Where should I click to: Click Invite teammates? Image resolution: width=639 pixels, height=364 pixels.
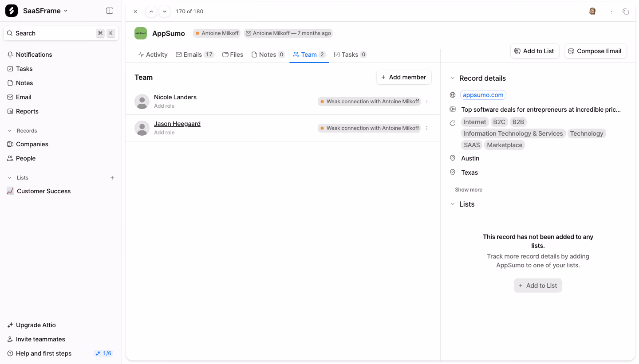[x=36, y=339]
